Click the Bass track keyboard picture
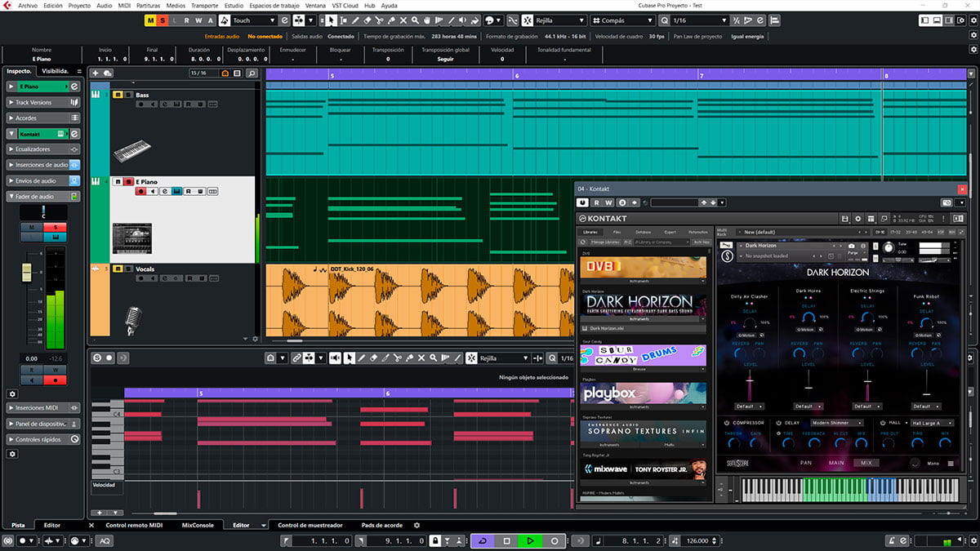 point(132,151)
